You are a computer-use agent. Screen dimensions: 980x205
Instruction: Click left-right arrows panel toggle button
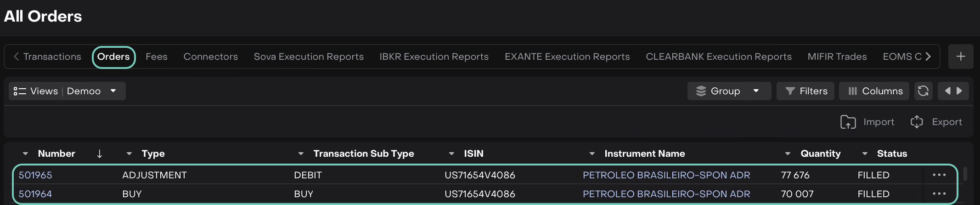(953, 91)
